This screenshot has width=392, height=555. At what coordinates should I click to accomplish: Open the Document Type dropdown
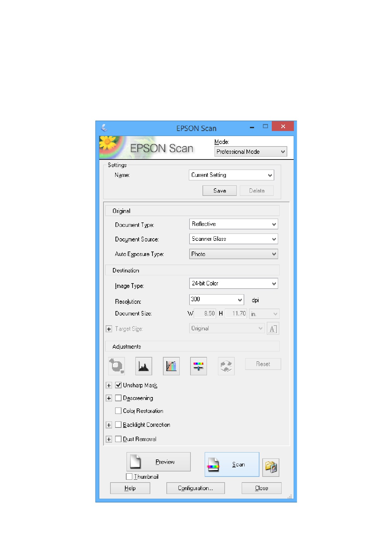pos(233,224)
